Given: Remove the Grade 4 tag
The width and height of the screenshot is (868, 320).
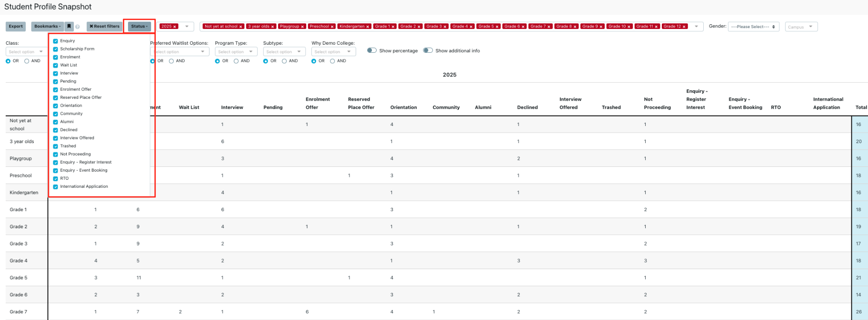Looking at the screenshot, I should (x=471, y=27).
